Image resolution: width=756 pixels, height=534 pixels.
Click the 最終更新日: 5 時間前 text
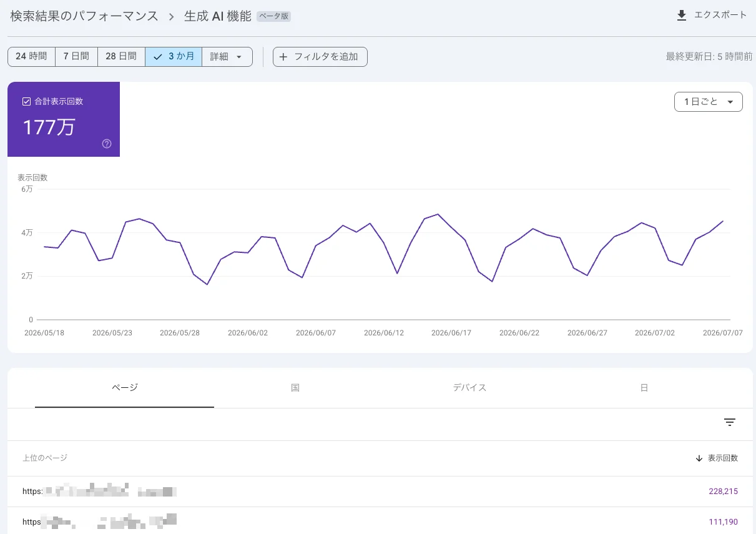click(709, 56)
